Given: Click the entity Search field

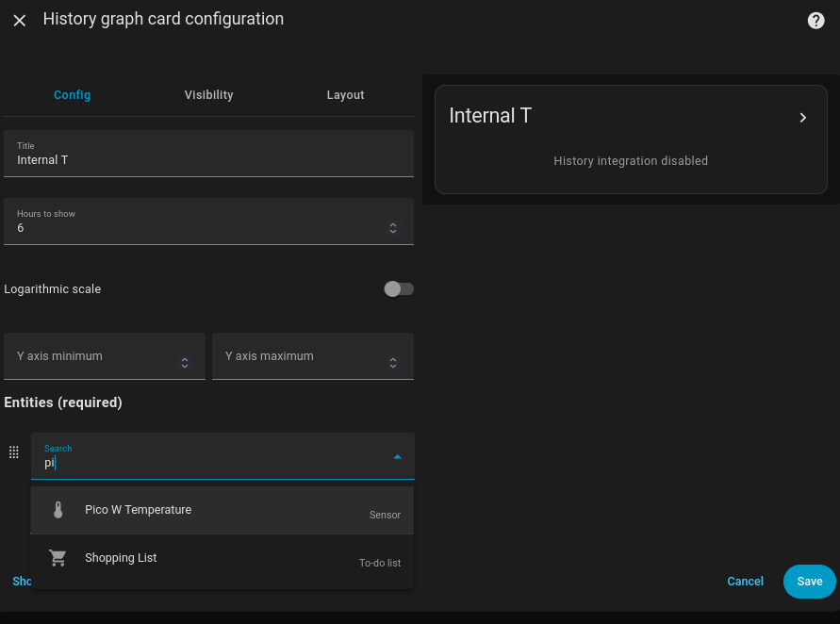Looking at the screenshot, I should point(222,456).
